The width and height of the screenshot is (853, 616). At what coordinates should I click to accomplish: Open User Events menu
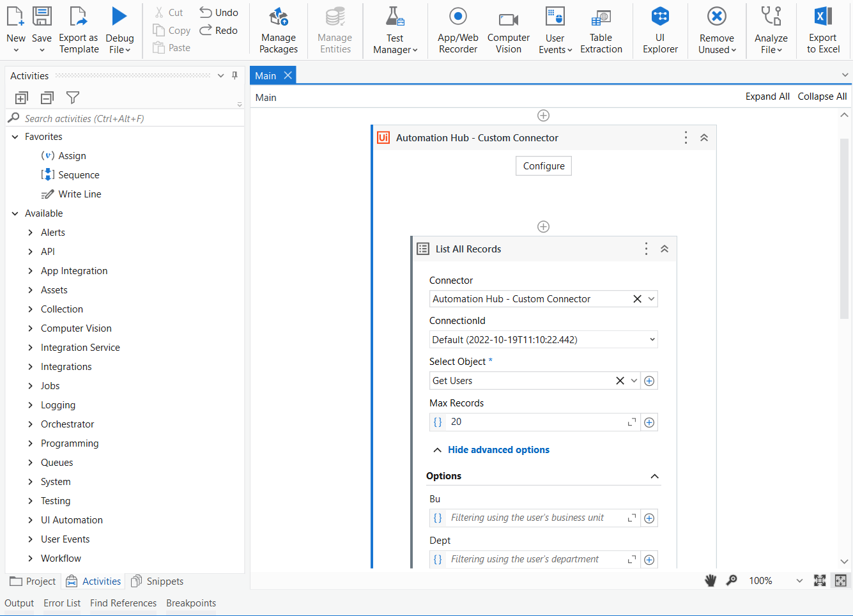[555, 30]
